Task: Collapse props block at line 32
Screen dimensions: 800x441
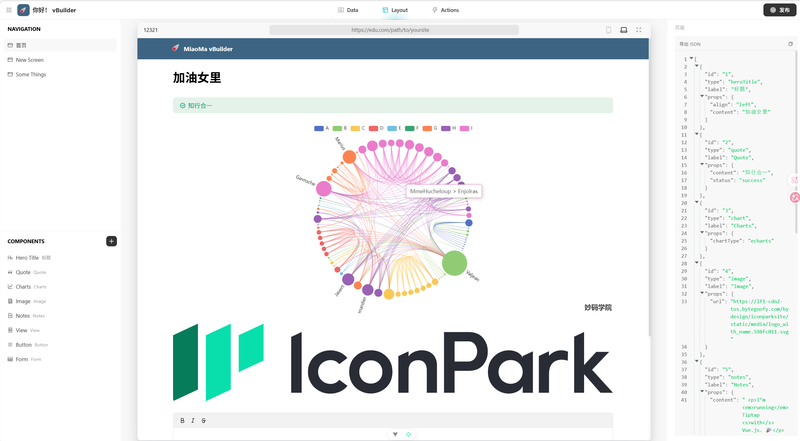Action: tap(702, 293)
